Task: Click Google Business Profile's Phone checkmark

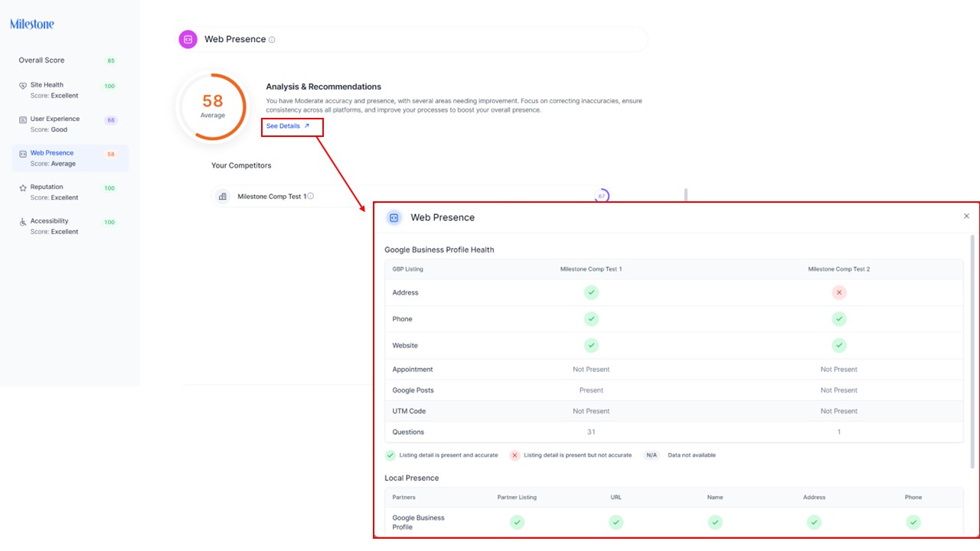Action: pos(913,523)
